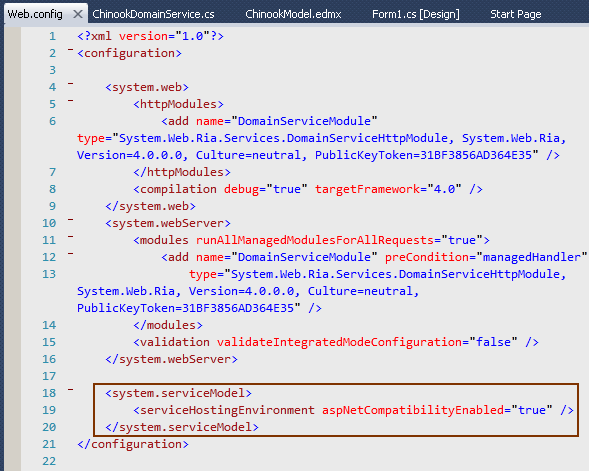589x471 pixels.
Task: Click PublicKeyToken=31BF3856AD364E35 under line 6
Action: pyautogui.click(x=423, y=155)
